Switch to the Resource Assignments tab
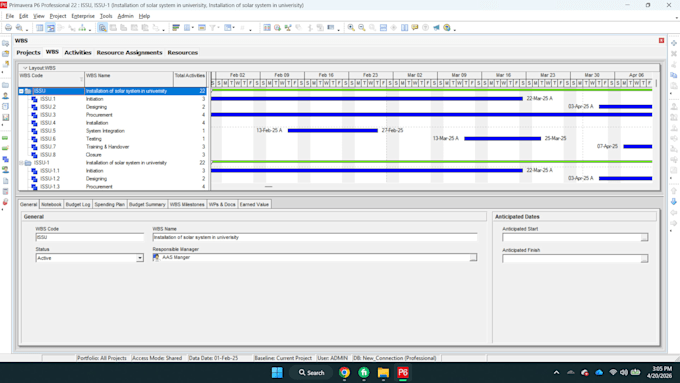 pyautogui.click(x=129, y=52)
